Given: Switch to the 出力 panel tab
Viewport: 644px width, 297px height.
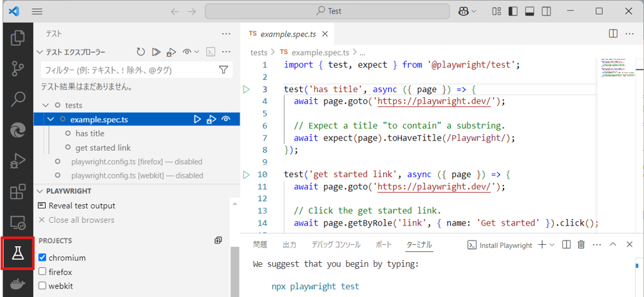Looking at the screenshot, I should pos(290,245).
